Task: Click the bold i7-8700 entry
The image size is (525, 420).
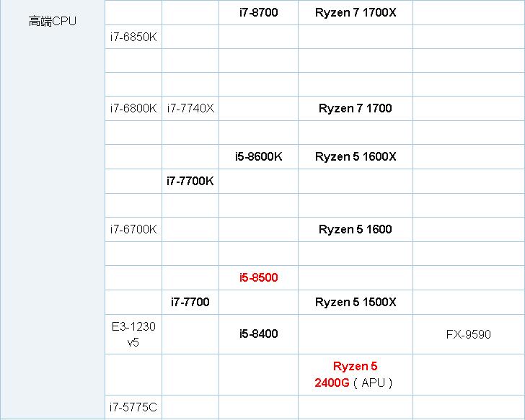Action: coord(258,12)
